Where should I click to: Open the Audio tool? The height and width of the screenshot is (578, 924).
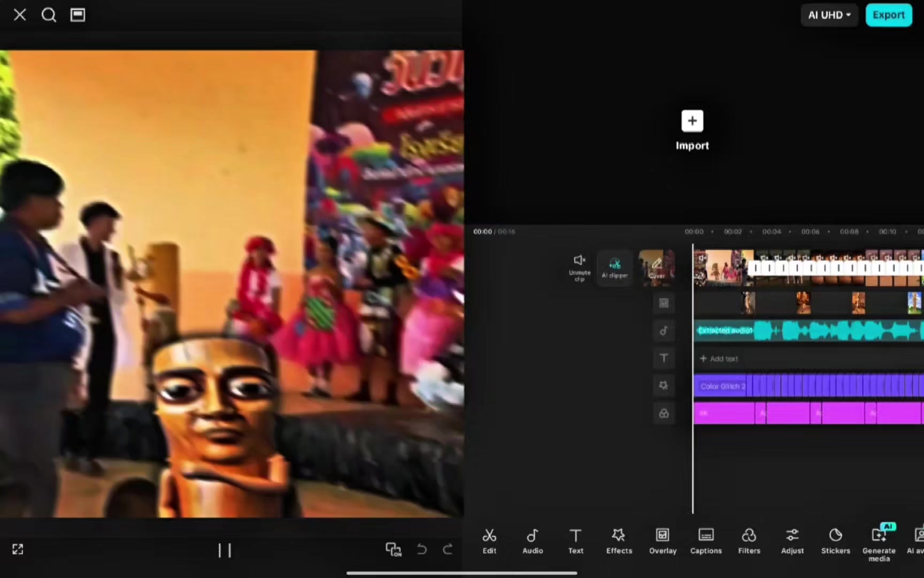tap(533, 541)
